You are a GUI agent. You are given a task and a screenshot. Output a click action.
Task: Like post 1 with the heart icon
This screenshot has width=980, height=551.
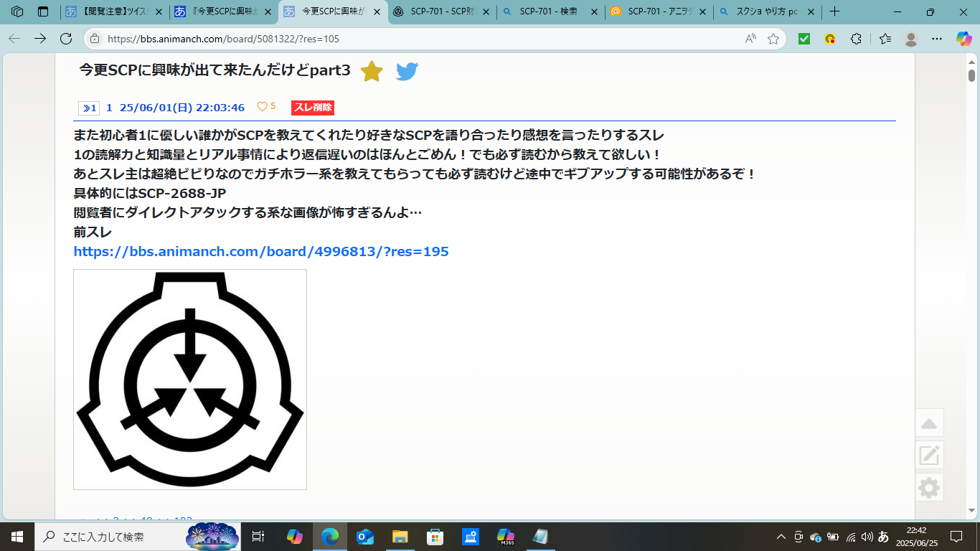(x=262, y=106)
